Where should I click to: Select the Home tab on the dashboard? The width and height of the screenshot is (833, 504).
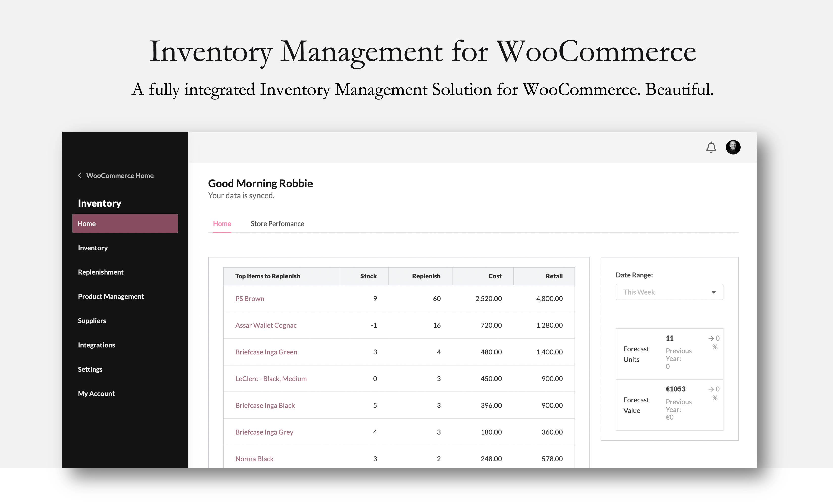[x=222, y=223]
